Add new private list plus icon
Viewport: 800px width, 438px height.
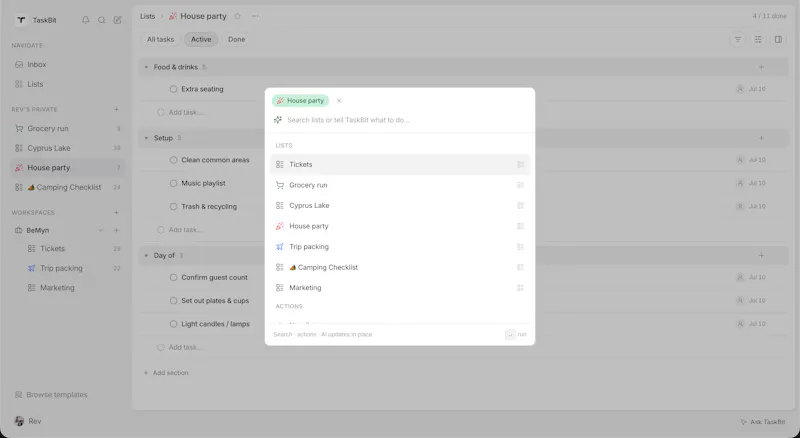pos(116,109)
